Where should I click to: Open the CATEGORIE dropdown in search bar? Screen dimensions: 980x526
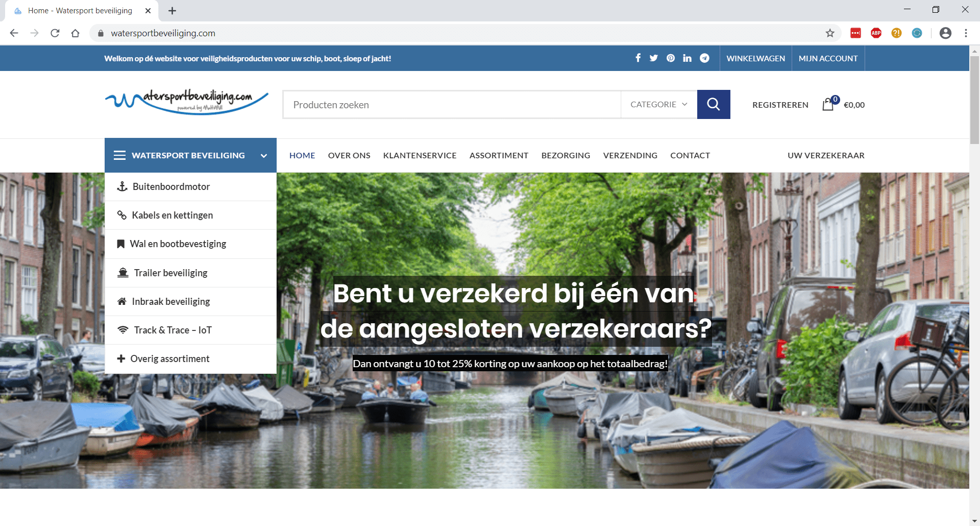(x=658, y=105)
